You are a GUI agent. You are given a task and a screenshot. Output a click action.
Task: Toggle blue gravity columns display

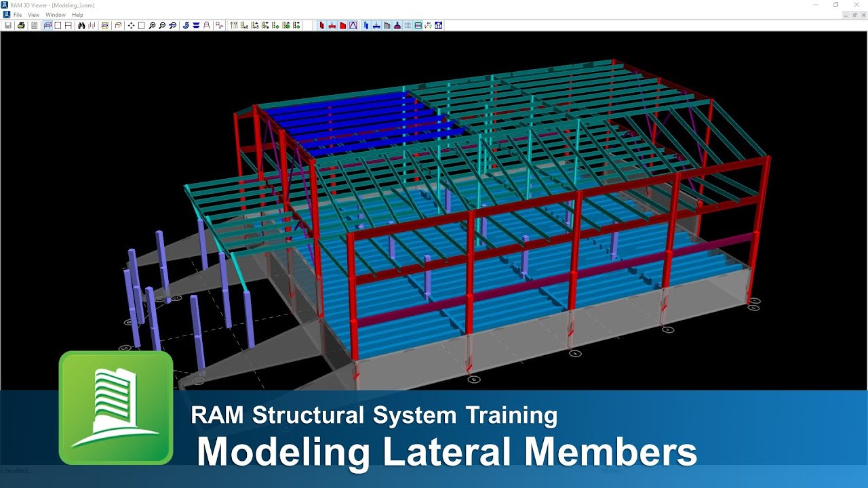click(366, 26)
